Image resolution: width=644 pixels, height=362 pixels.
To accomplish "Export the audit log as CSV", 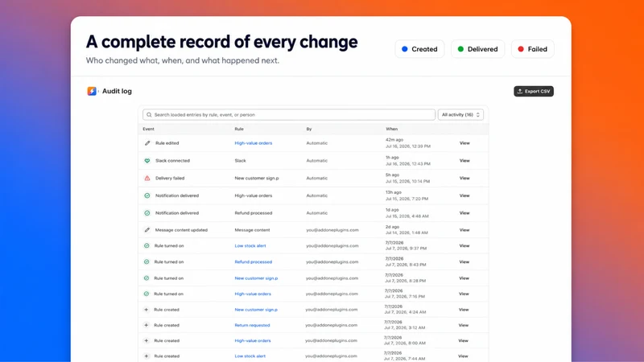I will [534, 91].
